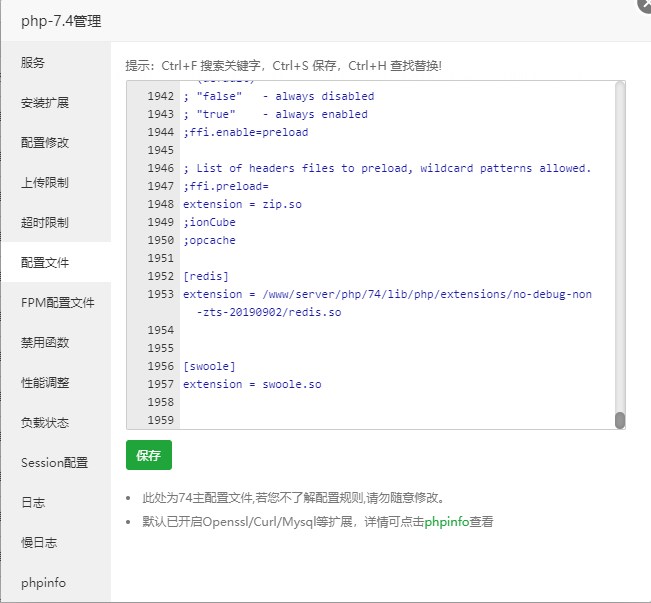The width and height of the screenshot is (651, 603).
Task: Open Session配置 tab
Action: 54,462
